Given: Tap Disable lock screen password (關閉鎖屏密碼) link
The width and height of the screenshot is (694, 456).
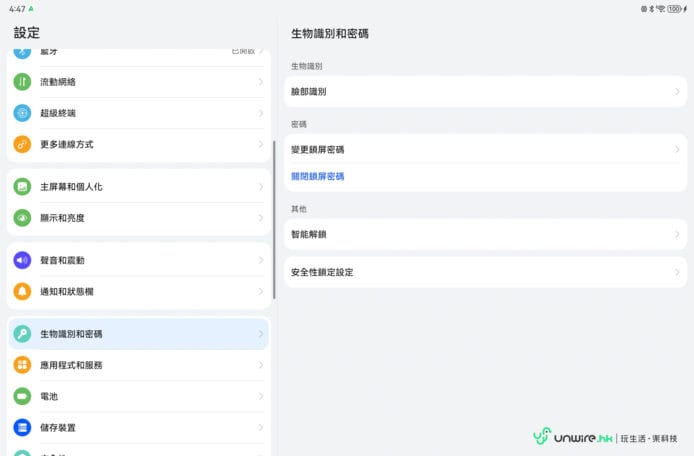Looking at the screenshot, I should coord(317,176).
